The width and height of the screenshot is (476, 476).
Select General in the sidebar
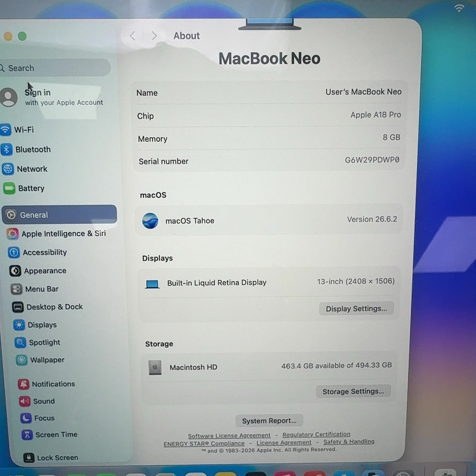point(59,215)
